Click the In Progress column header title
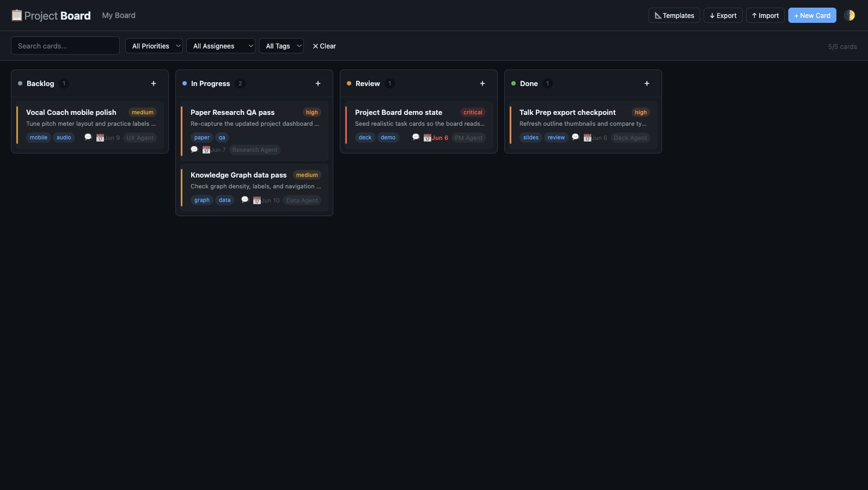Viewport: 868px width, 490px height. (x=211, y=83)
